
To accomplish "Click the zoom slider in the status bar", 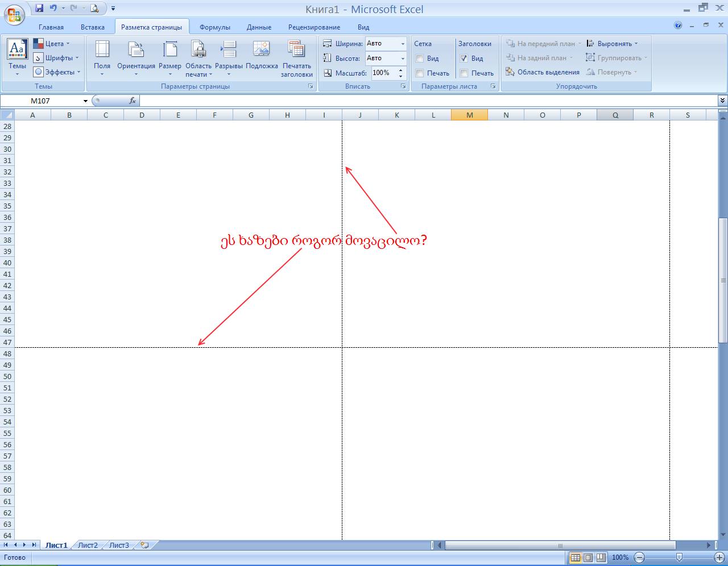I will pyautogui.click(x=679, y=557).
